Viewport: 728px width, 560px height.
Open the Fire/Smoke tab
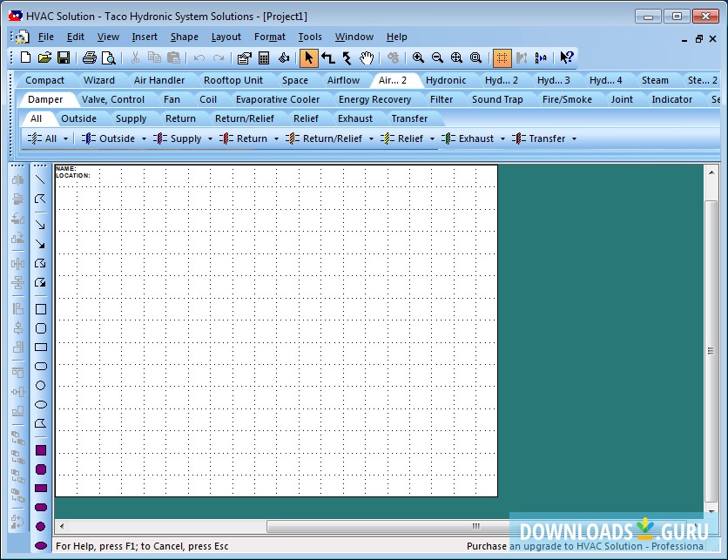tap(567, 99)
